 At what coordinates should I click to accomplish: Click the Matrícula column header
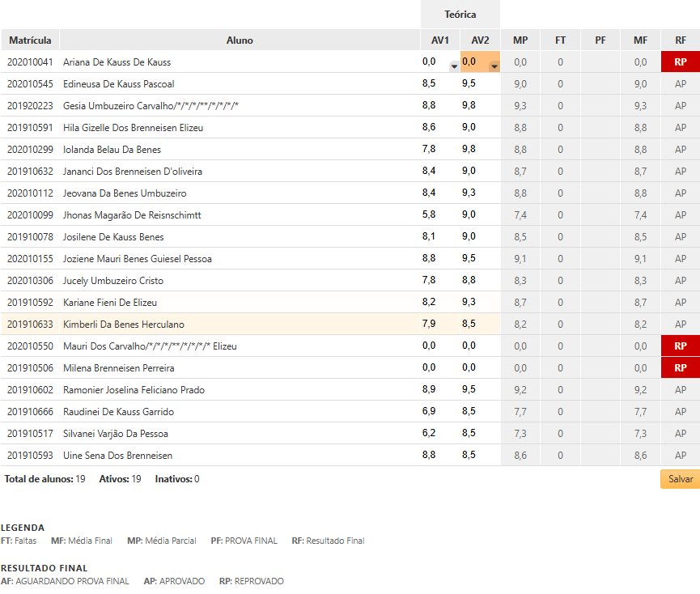tap(30, 40)
